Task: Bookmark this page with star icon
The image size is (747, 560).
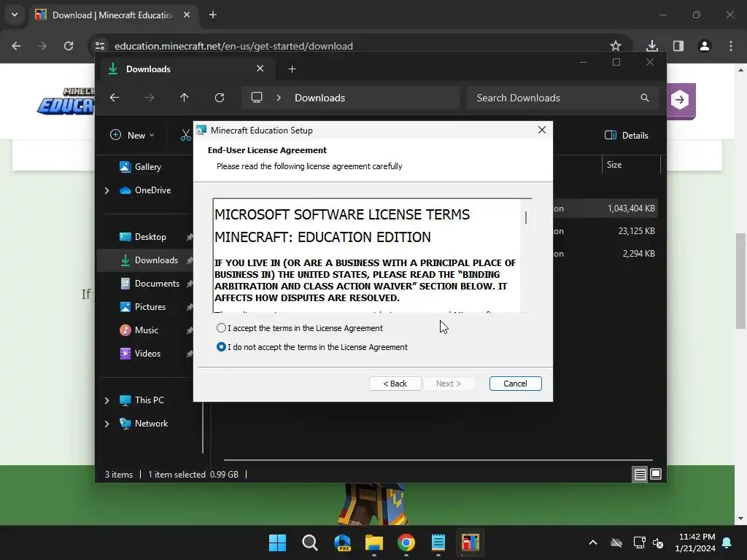Action: coord(616,46)
